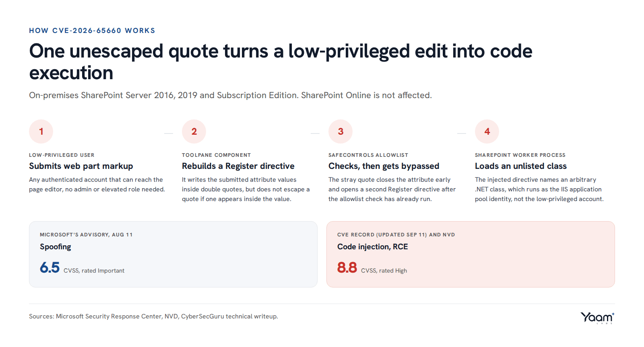Click the 'Checks, then gets bypassed' heading
This screenshot has height=347, width=644.
point(384,166)
